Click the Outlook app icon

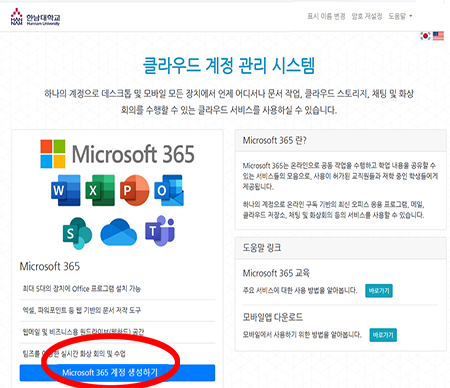169,190
